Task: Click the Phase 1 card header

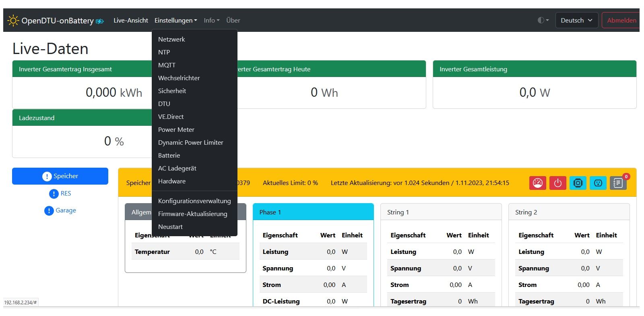Action: pos(313,212)
